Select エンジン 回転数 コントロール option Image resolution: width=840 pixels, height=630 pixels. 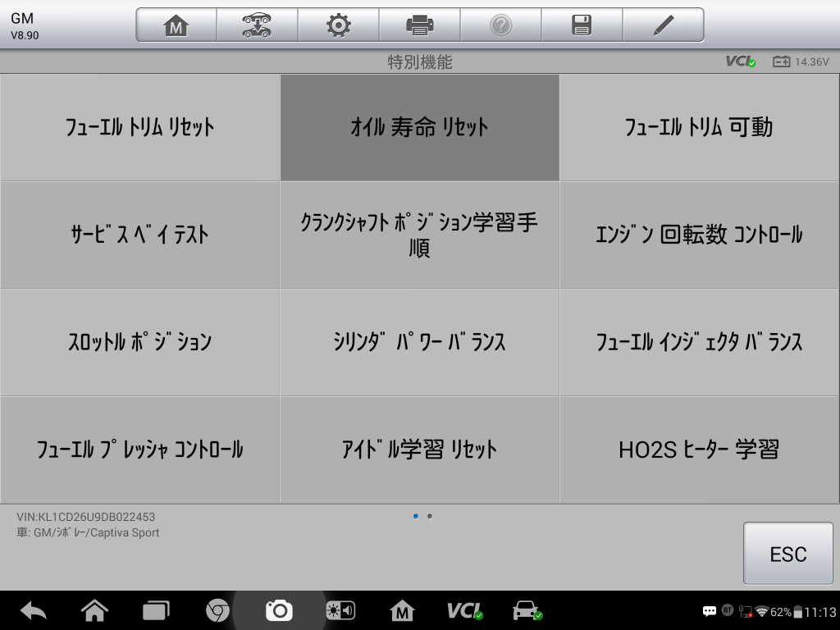[x=699, y=235]
